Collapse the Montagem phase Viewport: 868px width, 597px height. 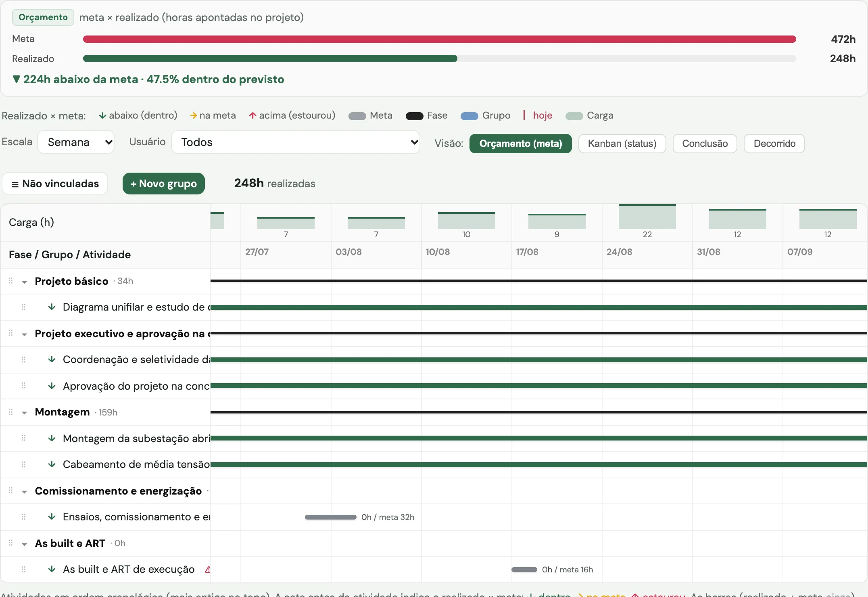point(25,413)
